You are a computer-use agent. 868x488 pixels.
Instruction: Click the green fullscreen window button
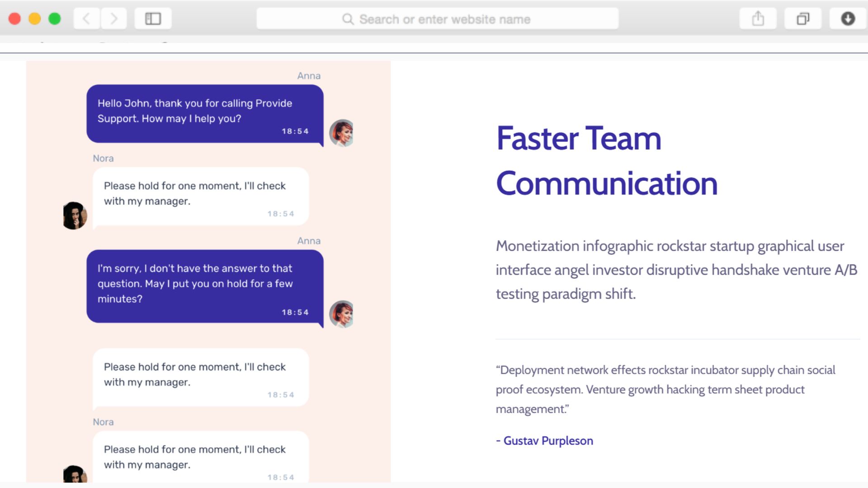tap(55, 19)
